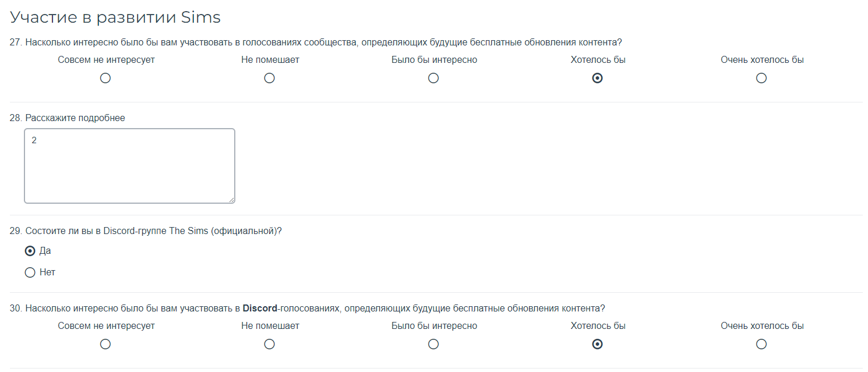Image resolution: width=868 pixels, height=372 pixels.
Task: Choose 'Не помешает' radio for question 30
Action: coord(269,344)
